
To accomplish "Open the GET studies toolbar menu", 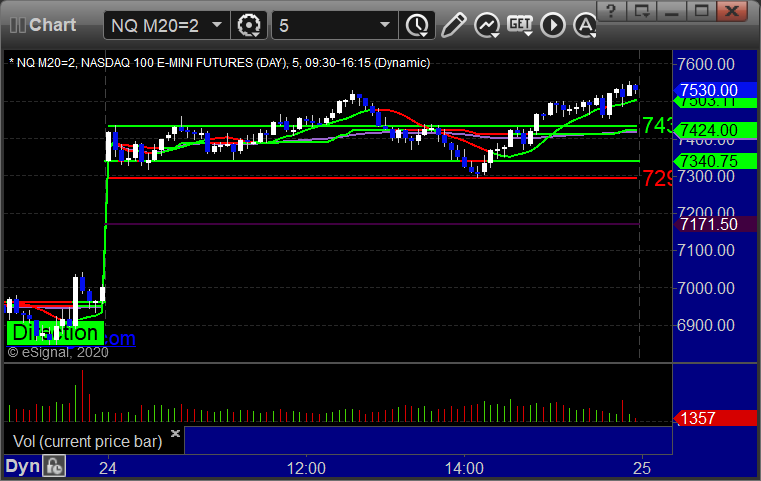I will pos(520,24).
